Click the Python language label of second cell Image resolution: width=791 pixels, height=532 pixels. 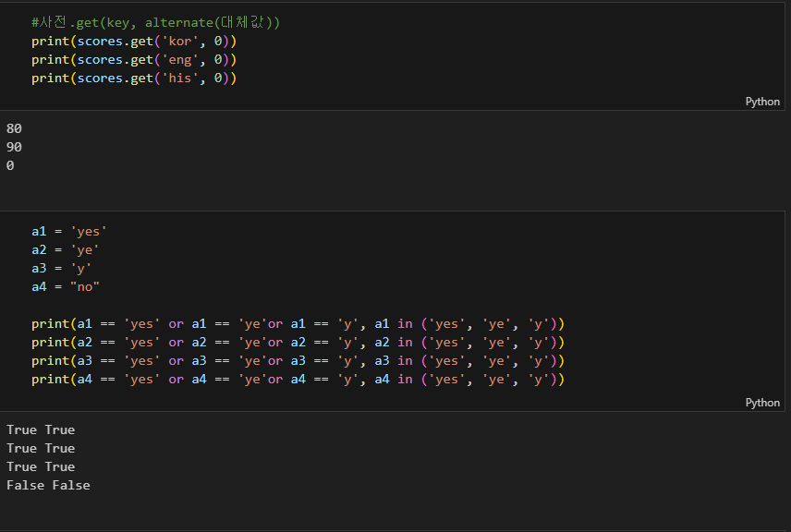[762, 403]
